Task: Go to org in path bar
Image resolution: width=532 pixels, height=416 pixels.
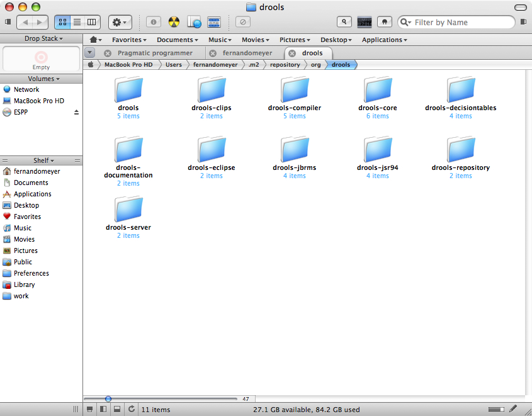Action: (x=315, y=65)
